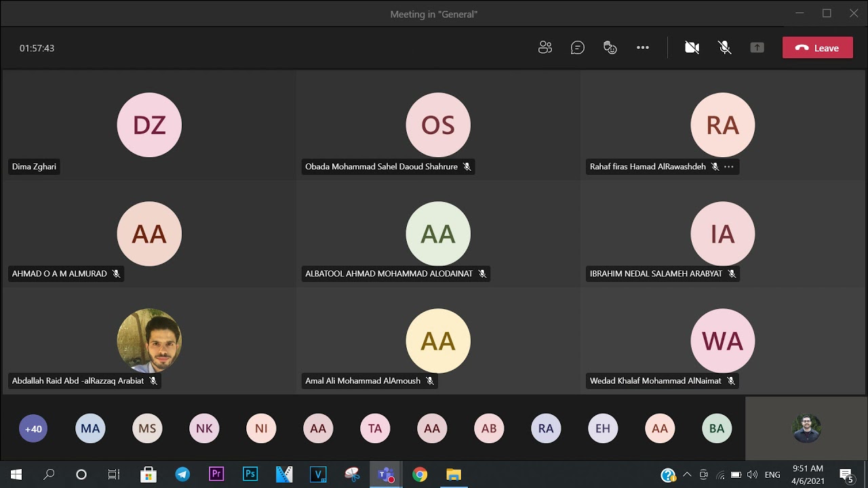Select Ibrahim Arabyat's IA avatar
The width and height of the screenshot is (868, 488).
723,233
